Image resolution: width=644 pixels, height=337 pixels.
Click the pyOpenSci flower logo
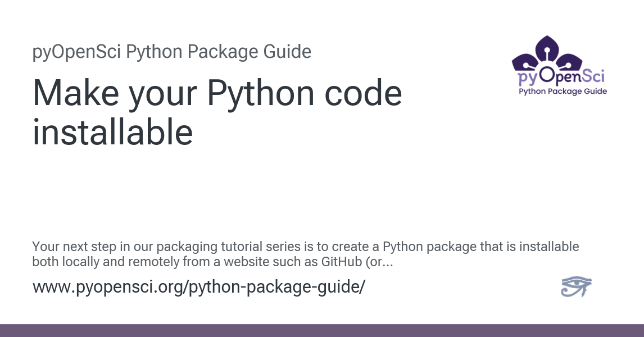[x=559, y=65]
